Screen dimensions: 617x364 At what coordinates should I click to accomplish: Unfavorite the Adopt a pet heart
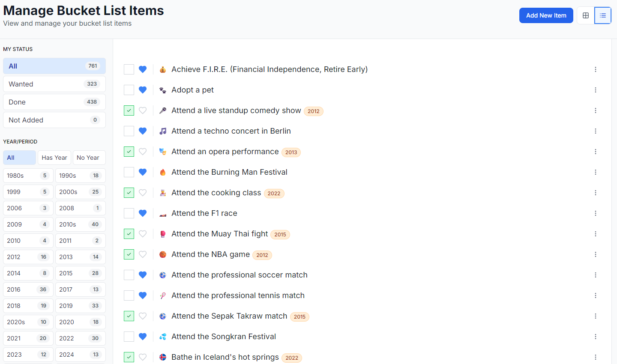(x=143, y=90)
